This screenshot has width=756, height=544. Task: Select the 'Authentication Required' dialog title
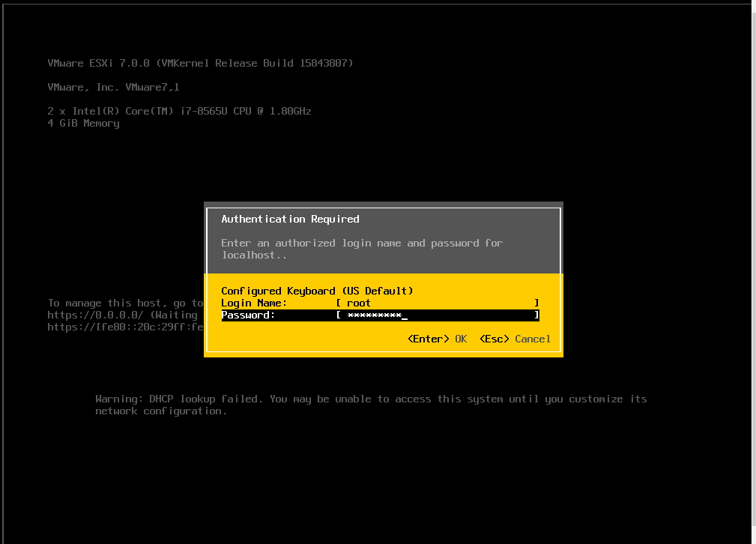[290, 219]
